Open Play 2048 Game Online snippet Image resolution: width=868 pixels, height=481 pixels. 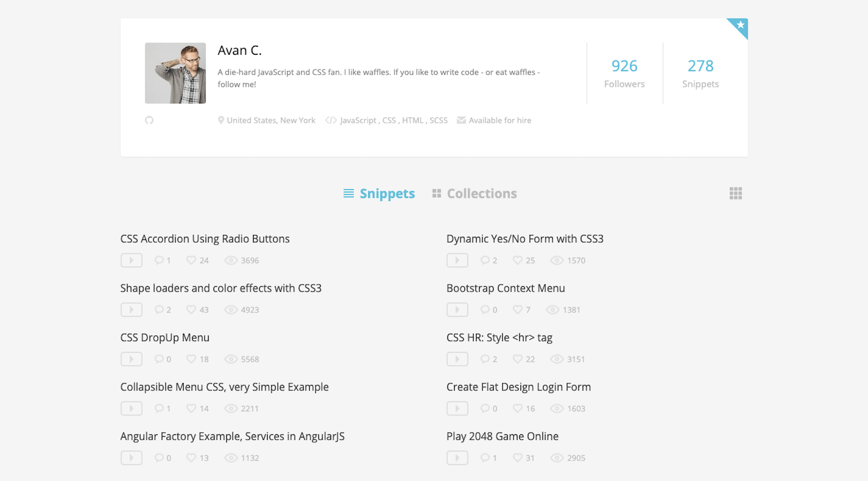pyautogui.click(x=502, y=436)
